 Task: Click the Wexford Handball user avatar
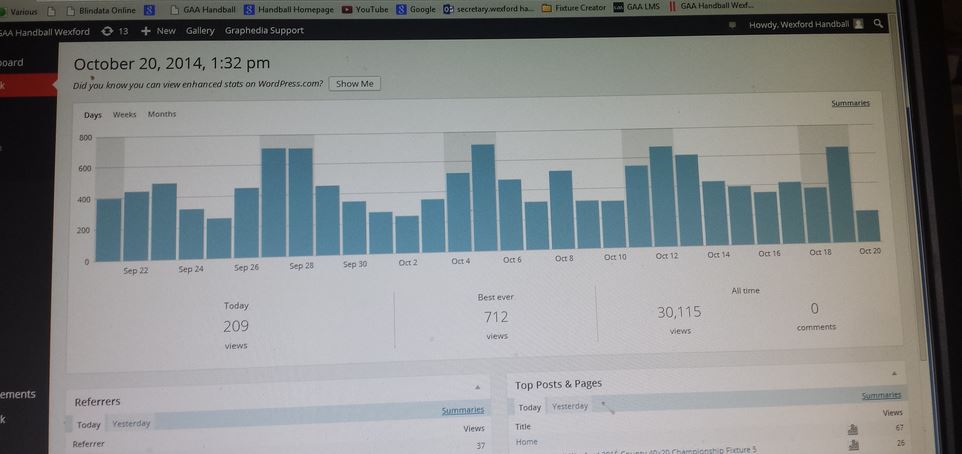858,24
